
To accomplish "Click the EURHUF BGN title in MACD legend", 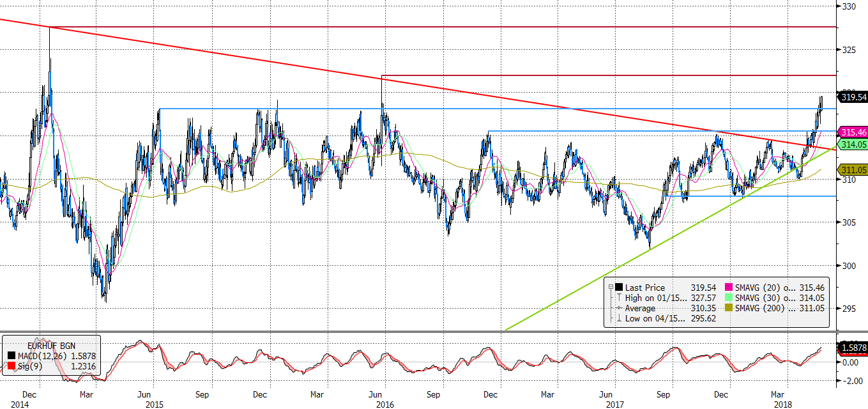I will (51, 346).
